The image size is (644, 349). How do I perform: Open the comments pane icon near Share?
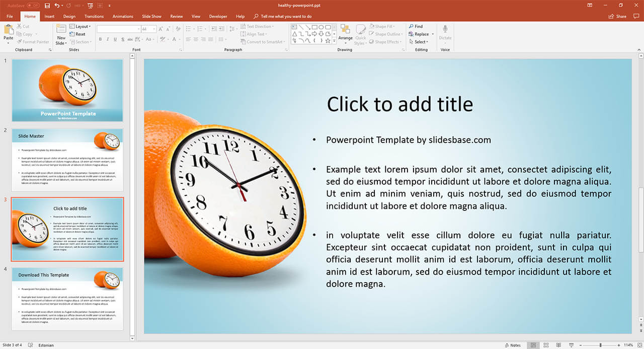coord(634,16)
